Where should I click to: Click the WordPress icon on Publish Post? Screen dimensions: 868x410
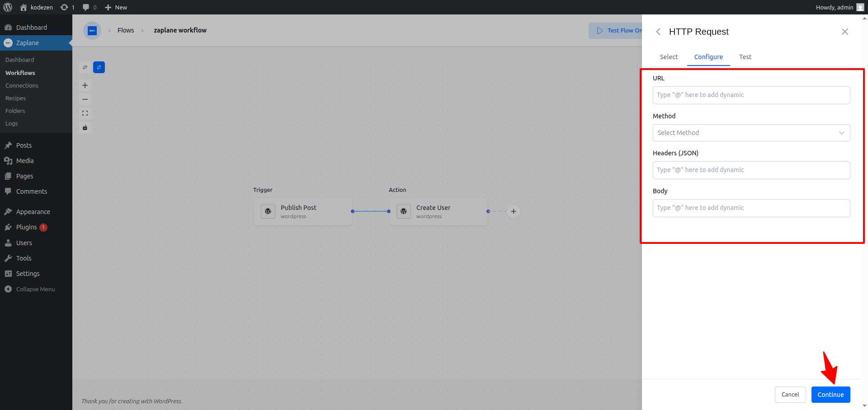click(x=268, y=211)
